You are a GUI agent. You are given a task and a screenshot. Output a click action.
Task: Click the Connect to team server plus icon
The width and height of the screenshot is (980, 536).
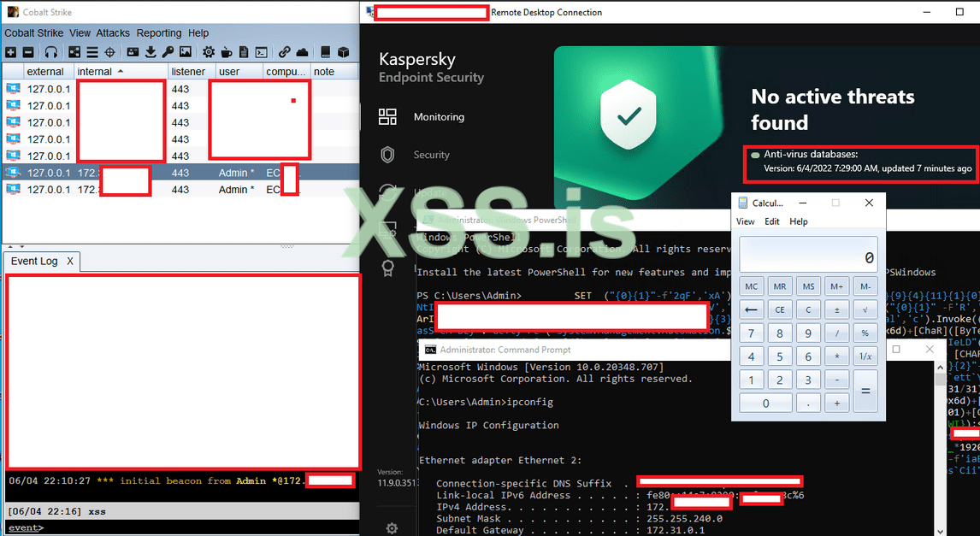point(10,52)
